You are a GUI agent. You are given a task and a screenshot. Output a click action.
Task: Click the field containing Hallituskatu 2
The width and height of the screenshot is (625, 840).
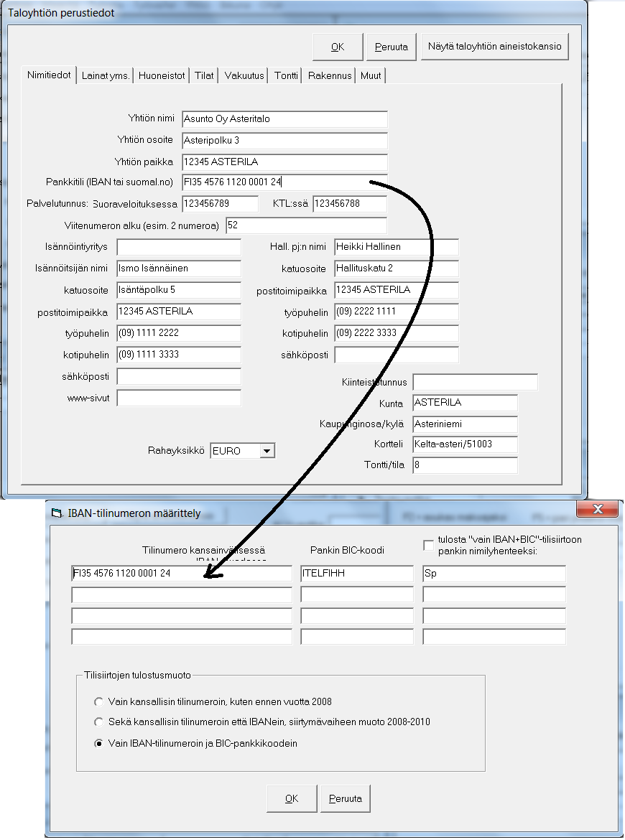tap(397, 269)
